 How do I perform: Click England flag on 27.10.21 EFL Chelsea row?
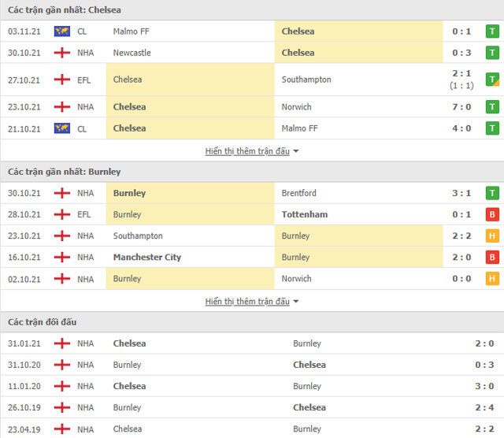coord(61,80)
